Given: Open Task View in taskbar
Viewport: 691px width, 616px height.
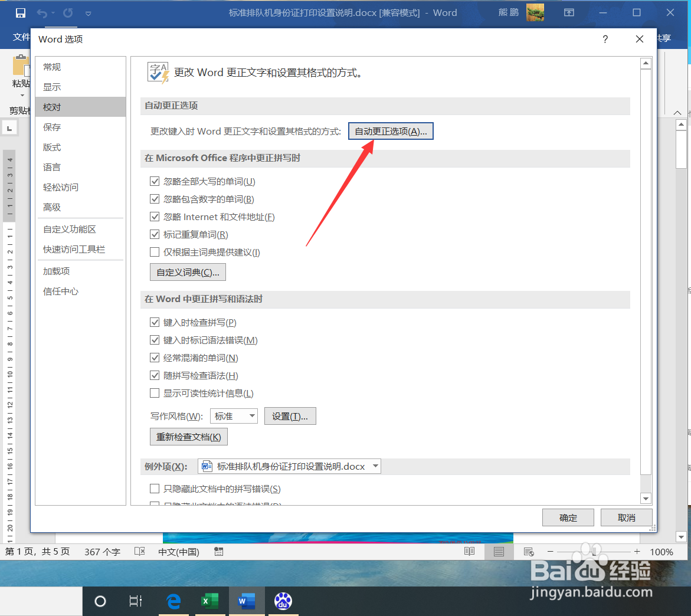Looking at the screenshot, I should click(x=136, y=601).
